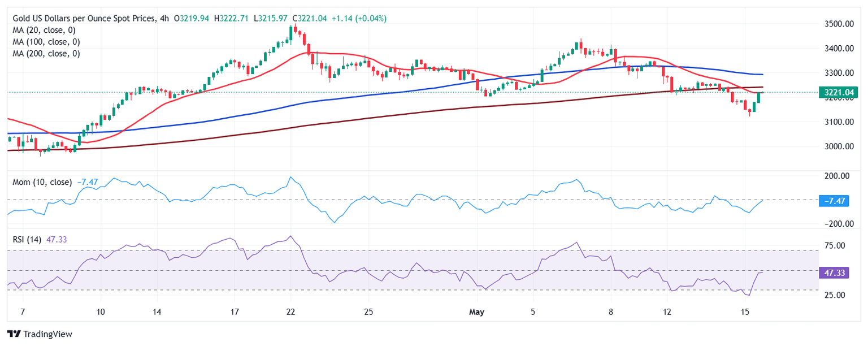
Task: Select the MA (20, close, 0) legend
Action: tap(44, 30)
